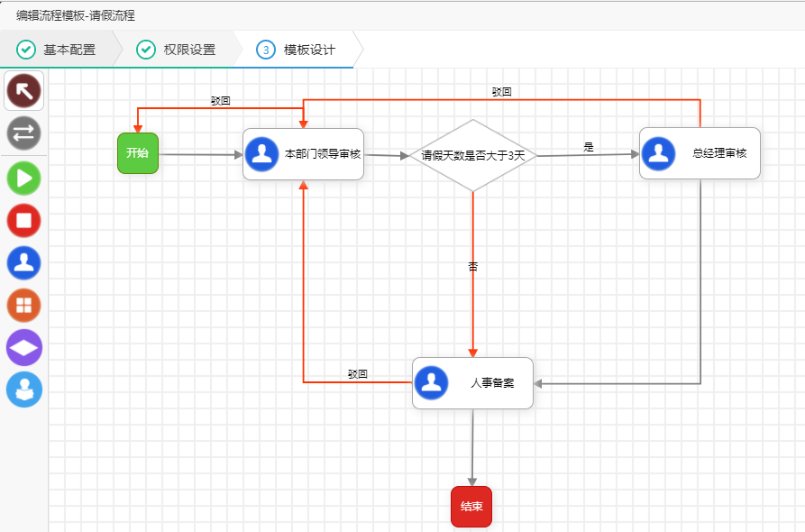
Task: Select the orange grid node tool
Action: pos(23,305)
